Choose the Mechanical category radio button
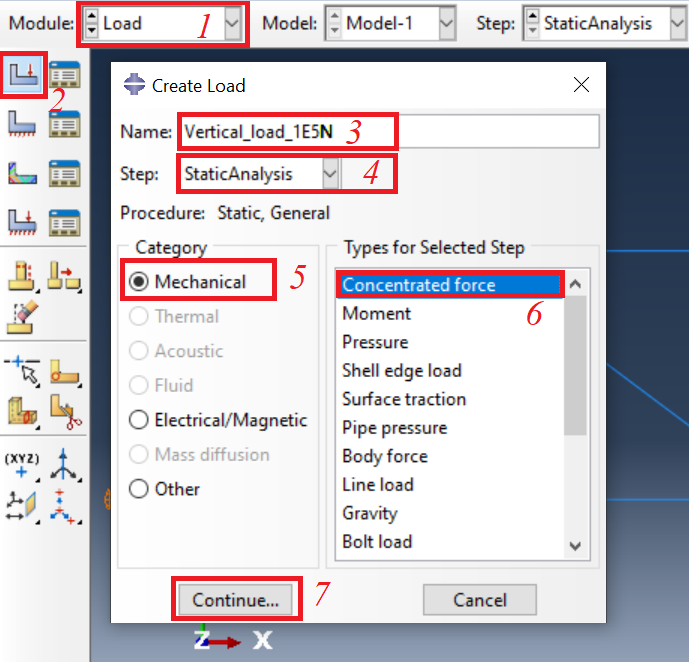The image size is (689, 662). (139, 282)
